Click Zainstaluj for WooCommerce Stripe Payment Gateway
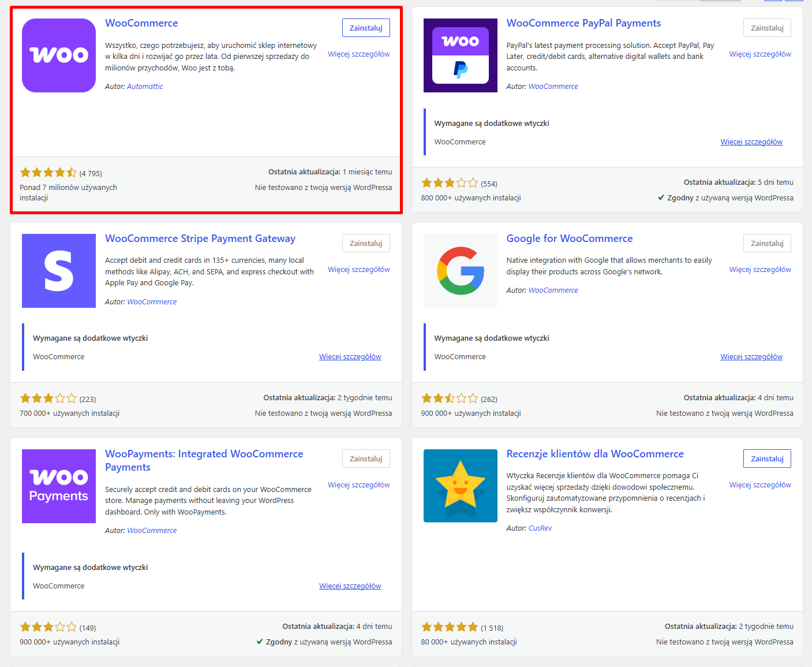Screen dimensions: 812x667 (x=366, y=243)
